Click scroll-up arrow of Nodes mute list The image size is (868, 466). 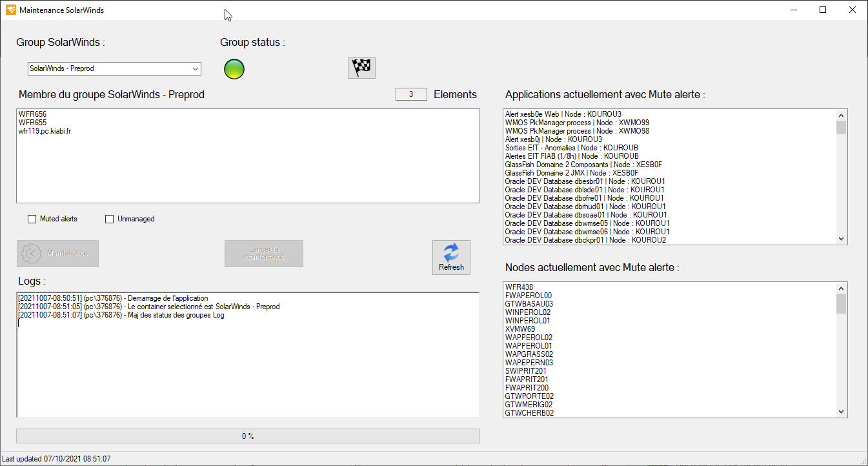841,288
